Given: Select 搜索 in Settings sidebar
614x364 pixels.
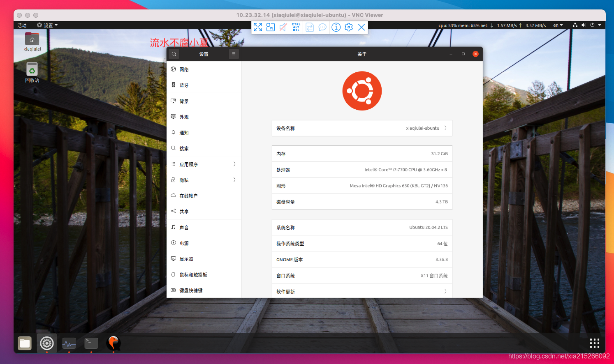Looking at the screenshot, I should 204,148.
